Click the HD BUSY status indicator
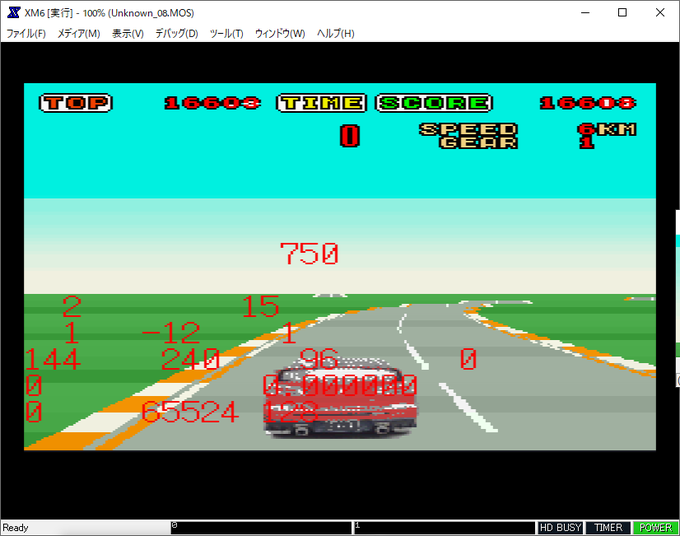Image resolution: width=680 pixels, height=536 pixels. [560, 528]
